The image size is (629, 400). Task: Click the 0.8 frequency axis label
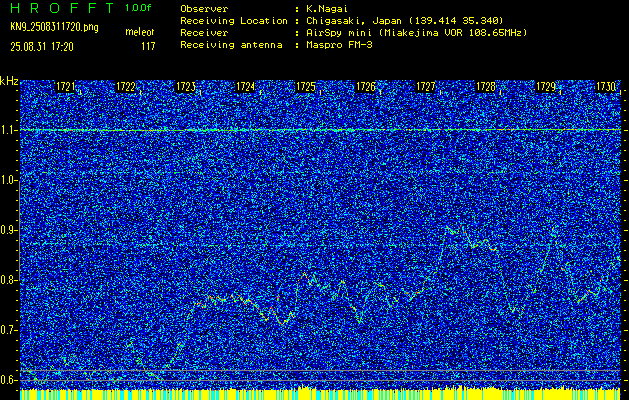(x=8, y=280)
